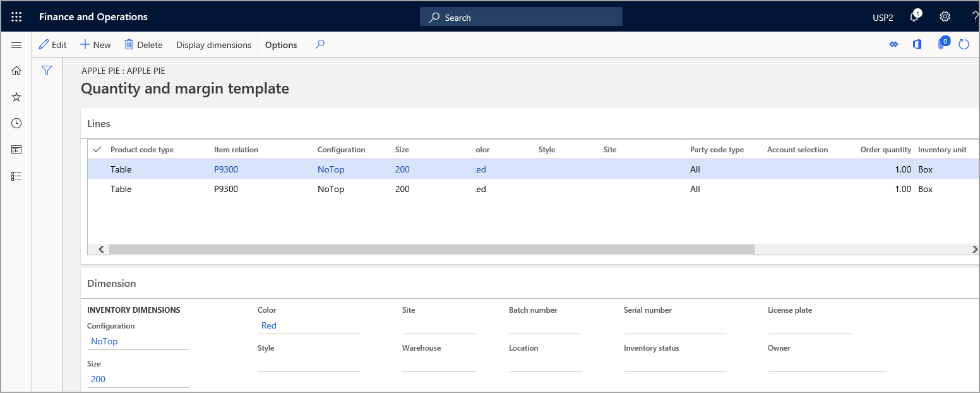
Task: Expand the hamburger navigation menu
Action: [x=16, y=45]
